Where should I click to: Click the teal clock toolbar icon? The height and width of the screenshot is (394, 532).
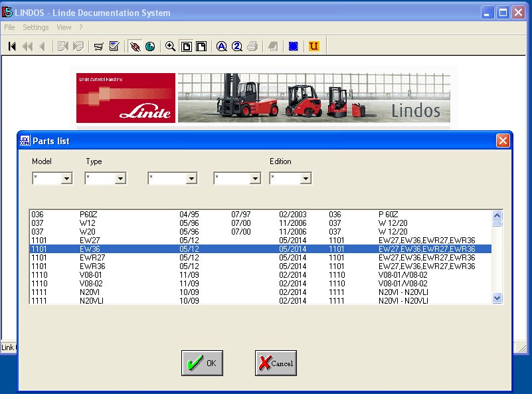point(150,46)
